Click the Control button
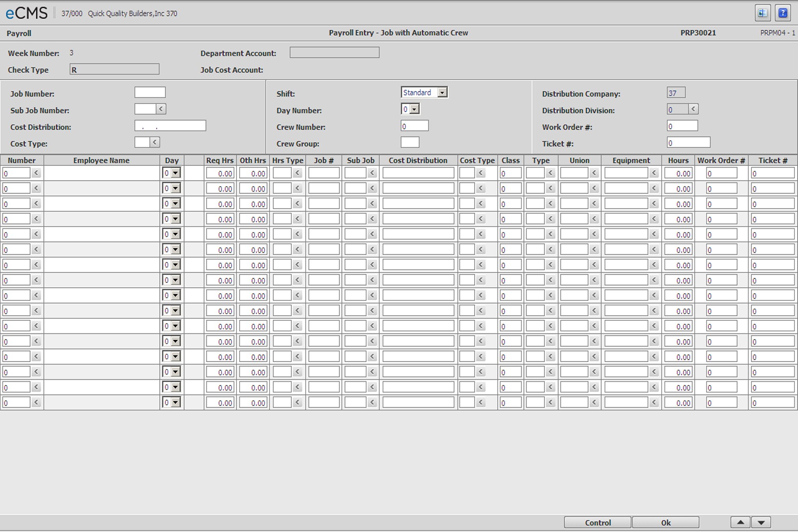The image size is (798, 532). click(x=597, y=523)
